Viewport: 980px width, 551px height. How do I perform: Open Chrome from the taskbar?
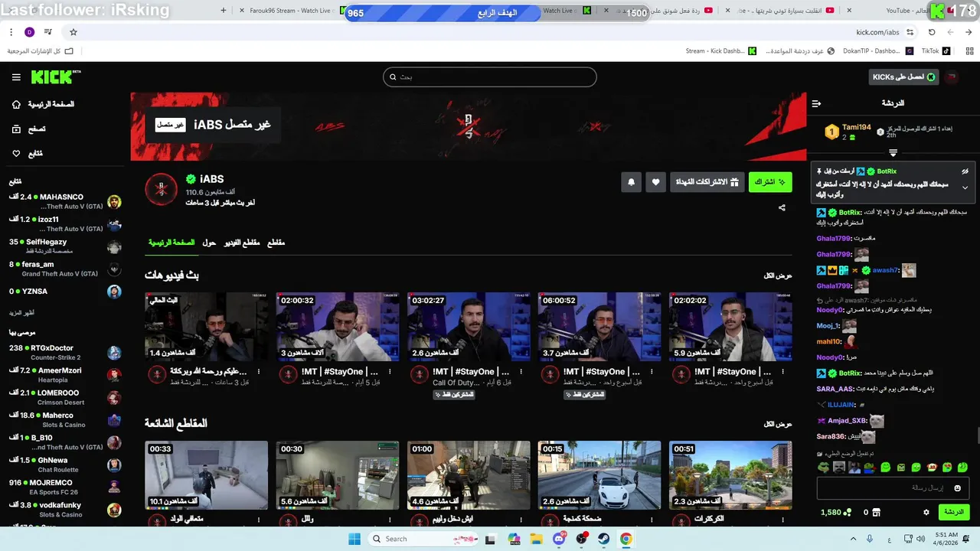click(x=626, y=539)
